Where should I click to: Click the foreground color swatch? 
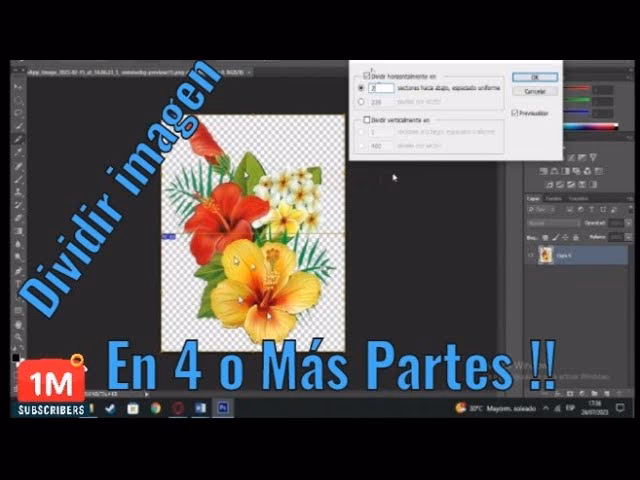[x=16, y=358]
